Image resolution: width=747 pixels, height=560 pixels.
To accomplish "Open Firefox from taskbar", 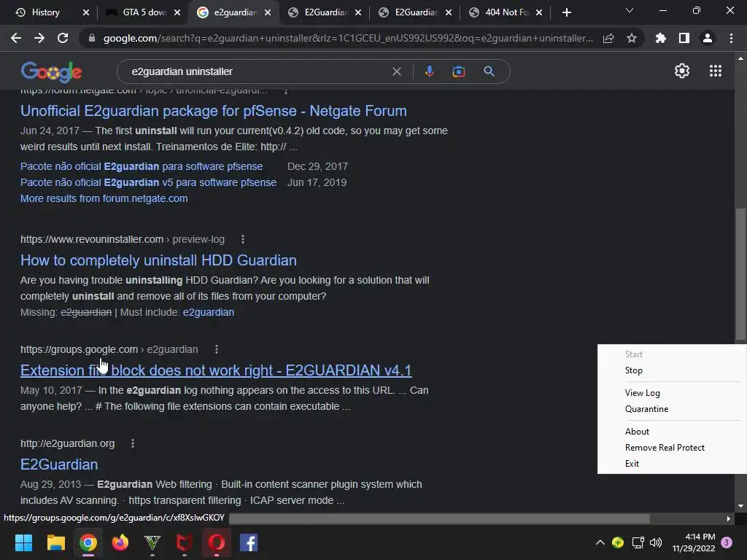I will [x=120, y=542].
